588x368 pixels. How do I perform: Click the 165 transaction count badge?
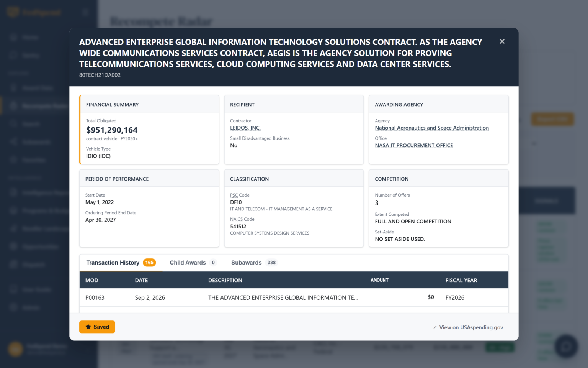click(x=149, y=263)
